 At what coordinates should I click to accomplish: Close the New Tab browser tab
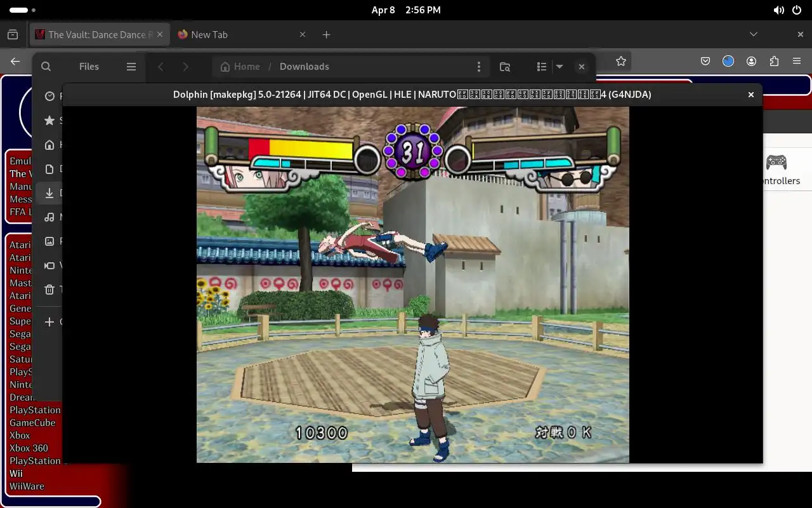tap(303, 34)
